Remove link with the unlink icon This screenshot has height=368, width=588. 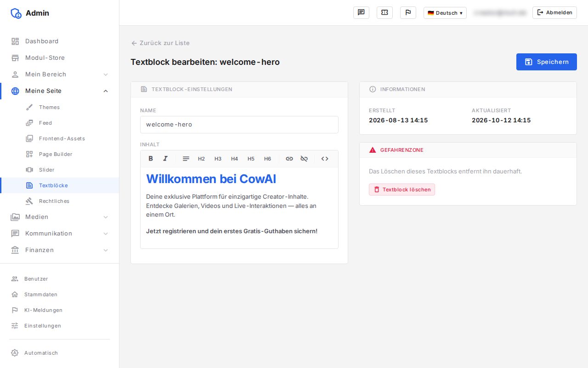304,159
